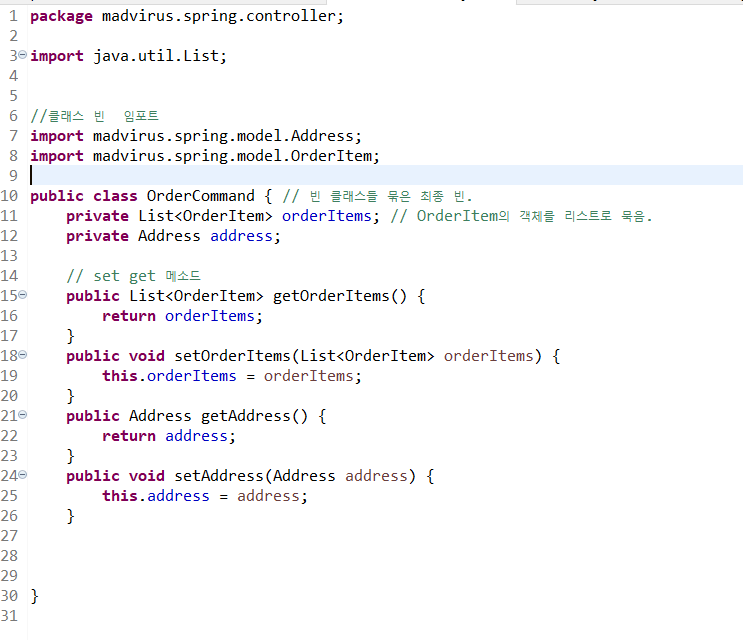Click line number 31 in the gutter
Viewport: 743px width, 640px height.
[9, 616]
